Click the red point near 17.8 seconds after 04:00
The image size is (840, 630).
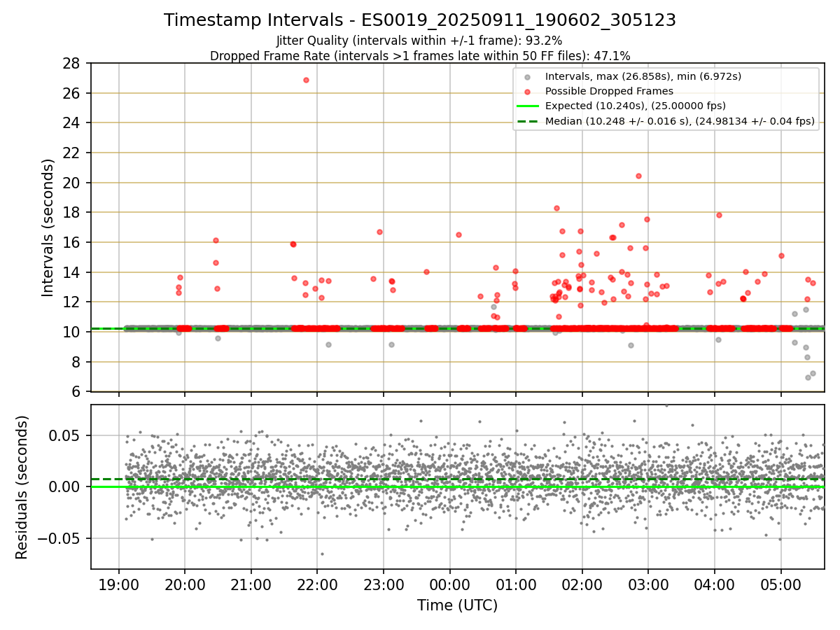719,215
